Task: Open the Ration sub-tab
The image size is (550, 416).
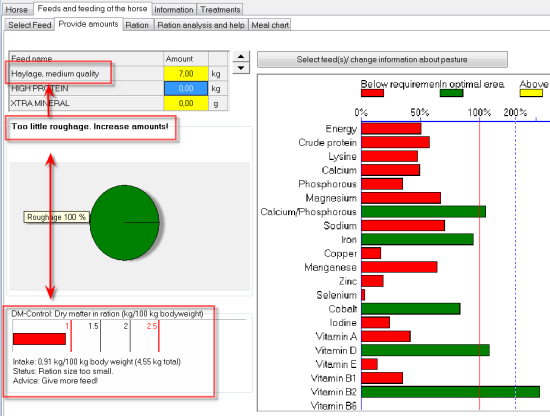Action: coord(137,25)
